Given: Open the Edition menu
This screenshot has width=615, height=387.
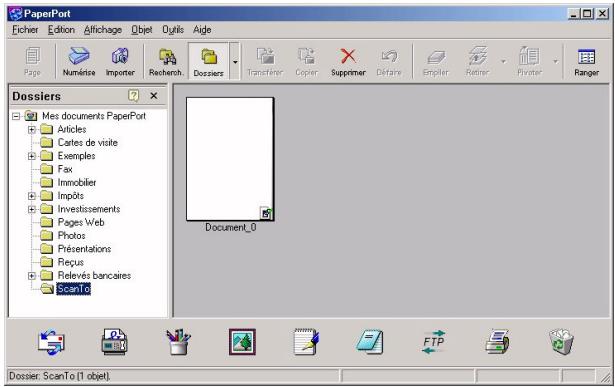Looking at the screenshot, I should point(61,30).
